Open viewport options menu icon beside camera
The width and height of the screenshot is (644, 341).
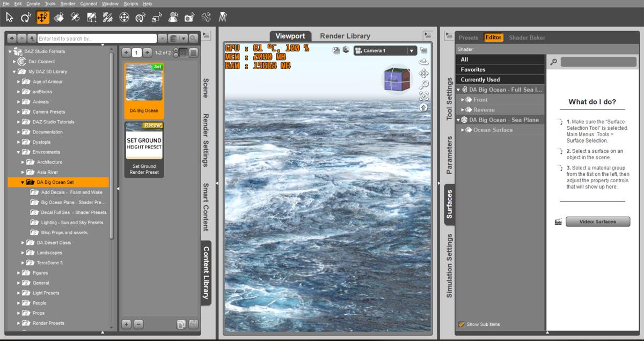(x=423, y=50)
